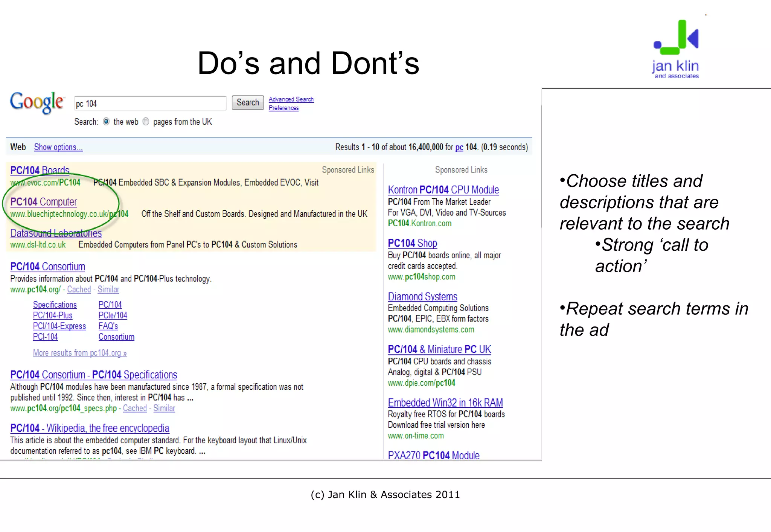Open the PXA270 PC104 Module ad
Image resolution: width=771 pixels, height=532 pixels.
(434, 455)
